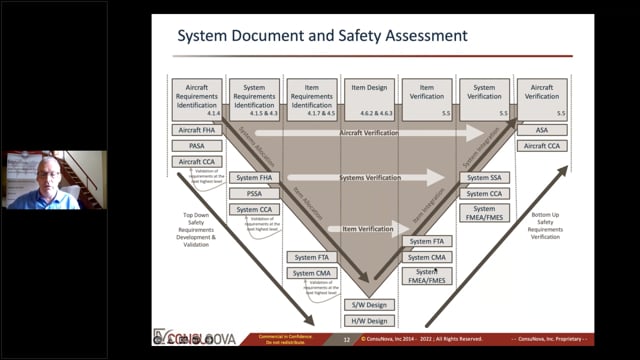
Task: Click the 'Systems Allocation' diagonal label
Action: pos(256,147)
